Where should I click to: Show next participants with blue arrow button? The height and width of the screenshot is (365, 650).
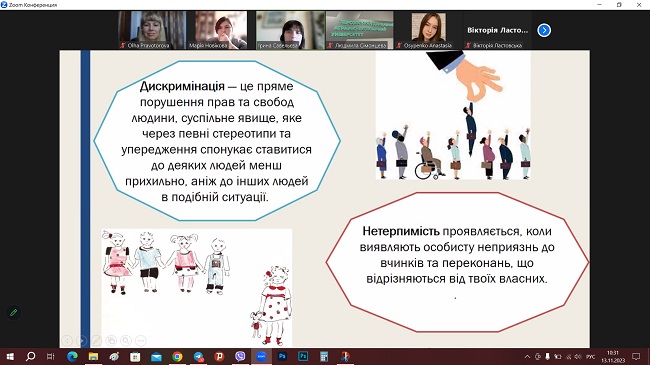click(544, 30)
